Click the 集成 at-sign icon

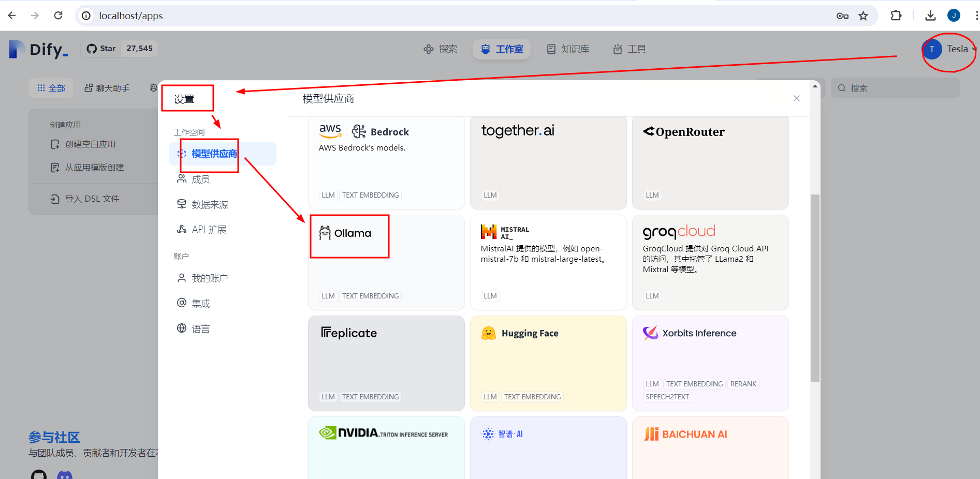pyautogui.click(x=182, y=303)
